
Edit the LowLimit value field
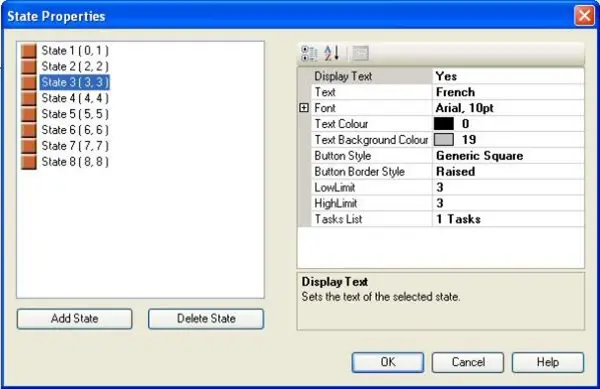coord(508,187)
